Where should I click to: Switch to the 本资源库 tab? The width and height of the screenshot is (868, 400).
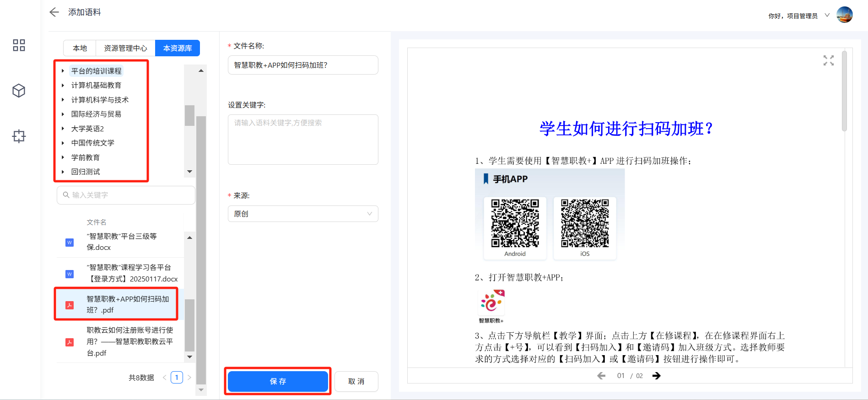click(x=178, y=48)
